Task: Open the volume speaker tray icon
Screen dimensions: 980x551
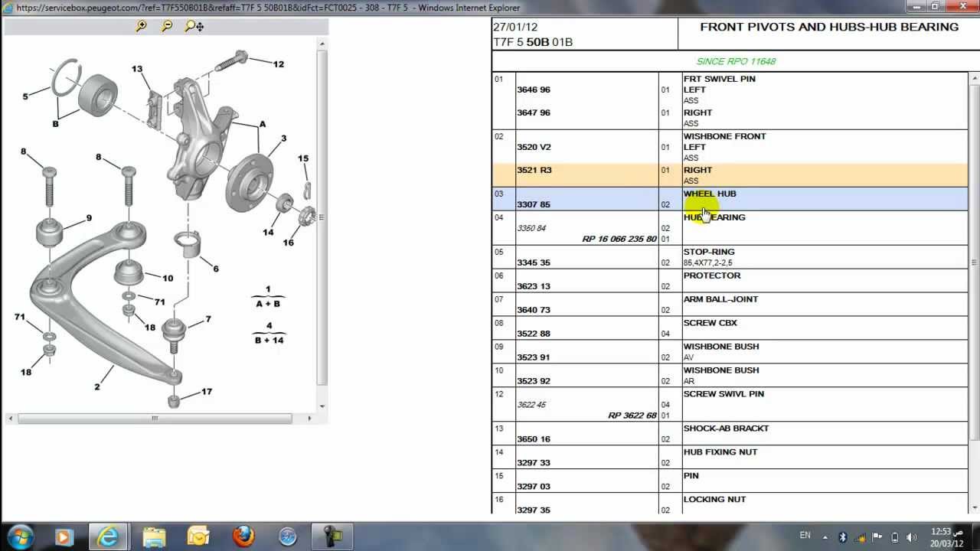Action: click(x=913, y=536)
